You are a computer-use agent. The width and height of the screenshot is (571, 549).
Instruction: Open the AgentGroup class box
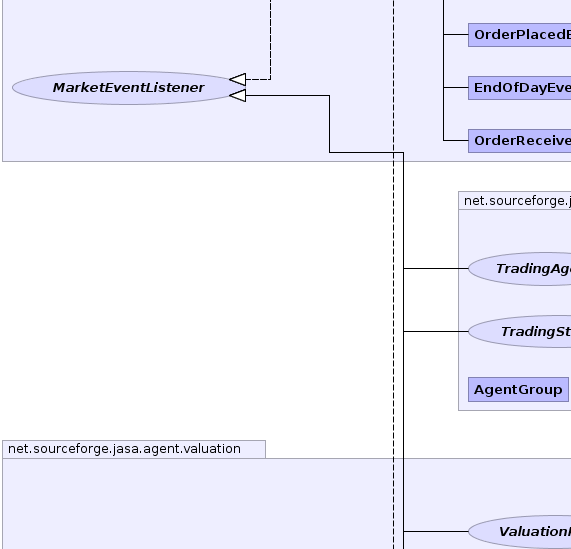(x=518, y=390)
